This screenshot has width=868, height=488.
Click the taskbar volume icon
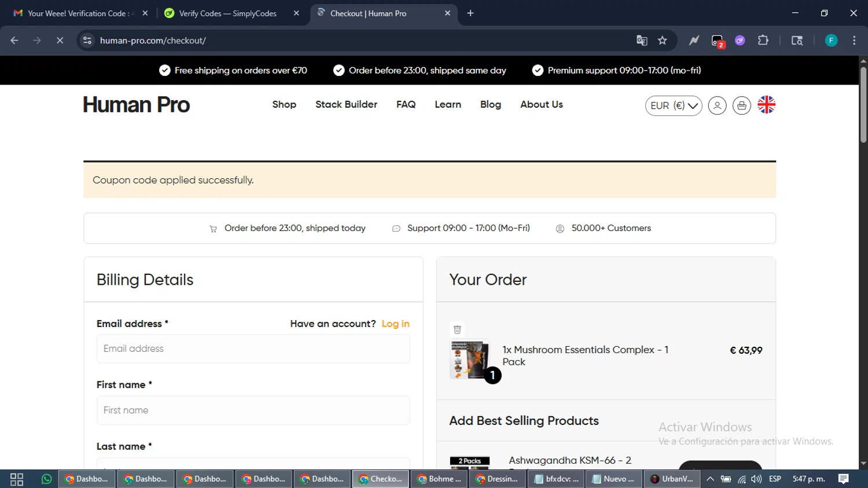click(756, 479)
